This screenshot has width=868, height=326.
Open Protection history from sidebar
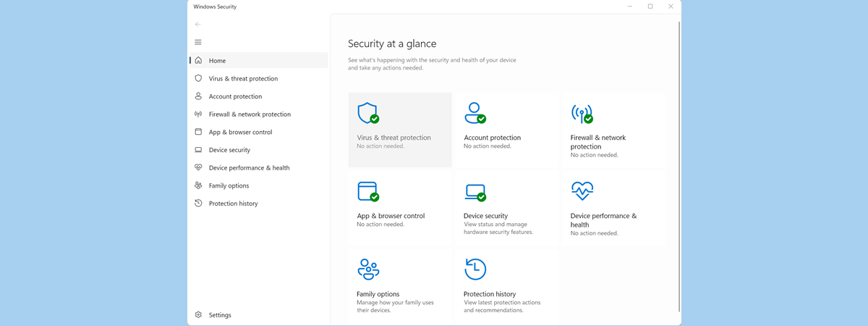[259, 204]
